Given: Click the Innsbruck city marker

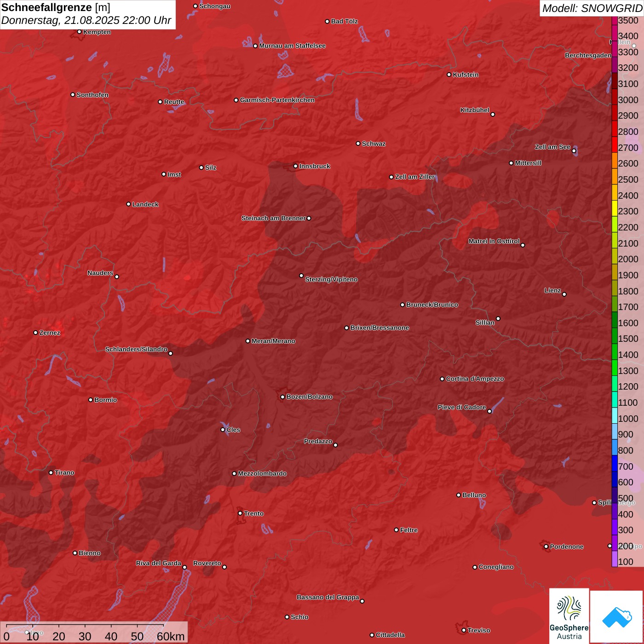Looking at the screenshot, I should click(296, 166).
